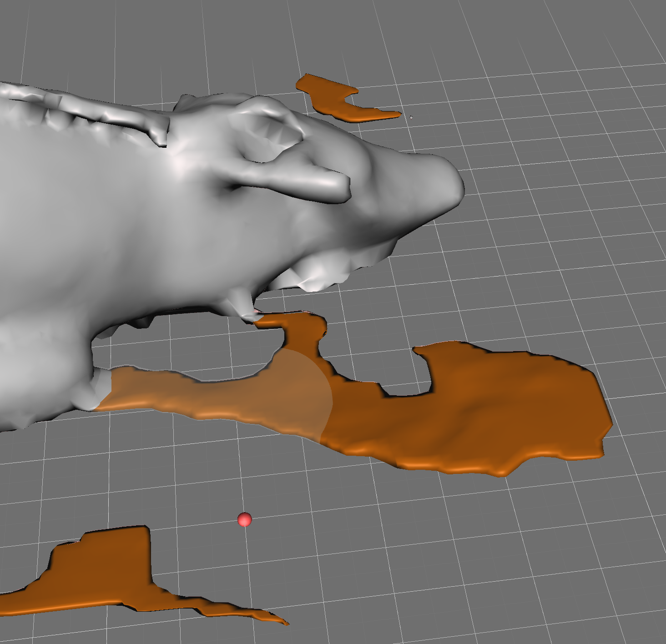
Task: Select the small red sphere marker
Action: click(245, 519)
